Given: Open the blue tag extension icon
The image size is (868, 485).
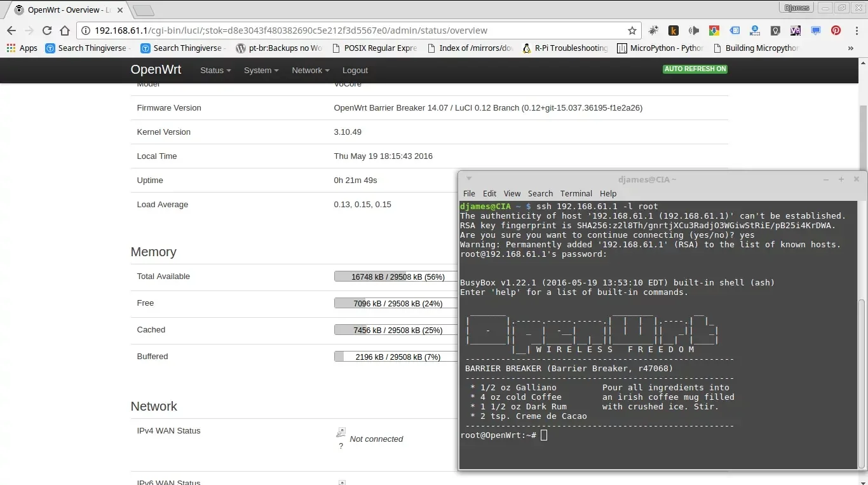Looking at the screenshot, I should tap(735, 31).
